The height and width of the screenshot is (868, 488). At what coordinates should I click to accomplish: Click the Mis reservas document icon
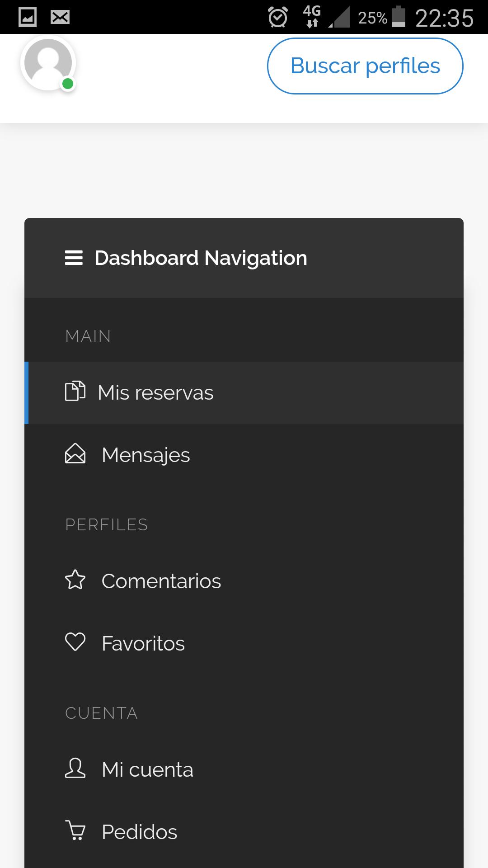[75, 392]
